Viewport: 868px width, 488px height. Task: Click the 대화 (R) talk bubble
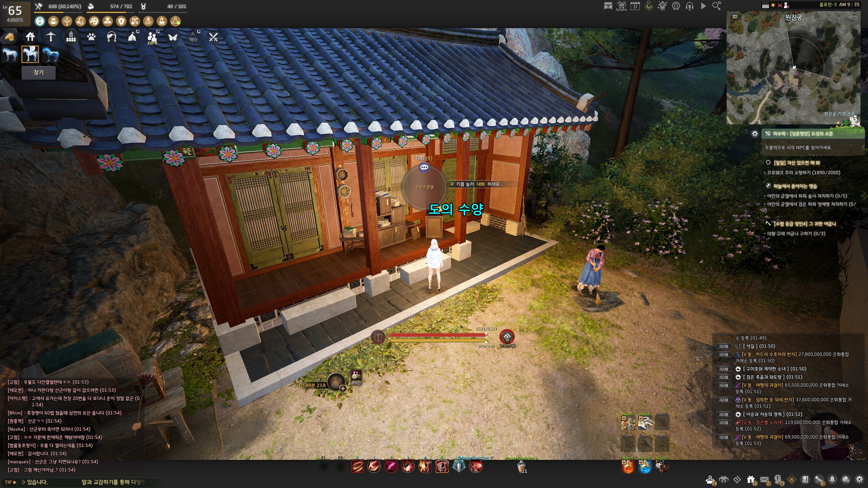click(x=424, y=167)
